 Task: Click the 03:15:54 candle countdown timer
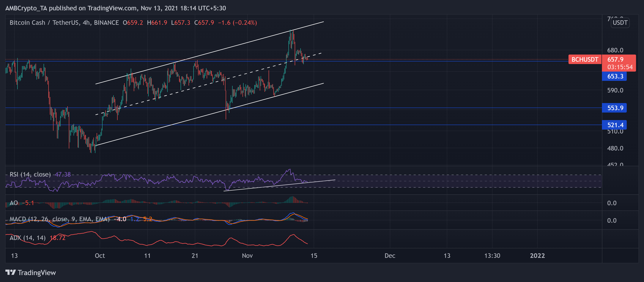(620, 67)
